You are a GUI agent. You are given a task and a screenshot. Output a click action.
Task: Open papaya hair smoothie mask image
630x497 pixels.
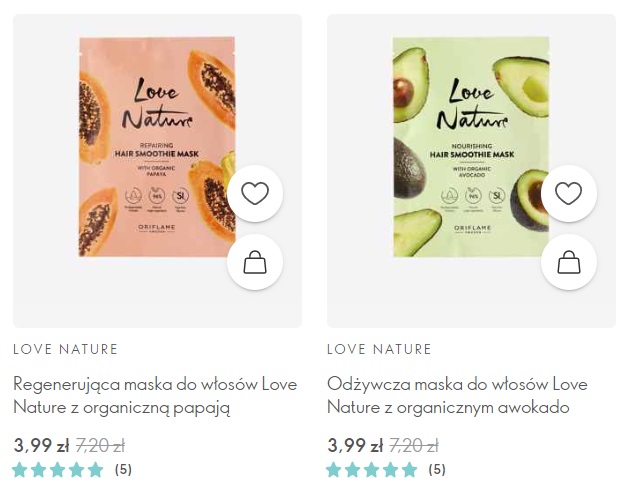pos(157,147)
